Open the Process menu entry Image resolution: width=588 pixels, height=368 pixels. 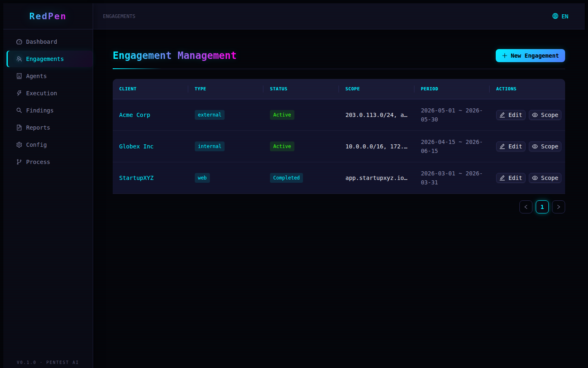coord(50,162)
